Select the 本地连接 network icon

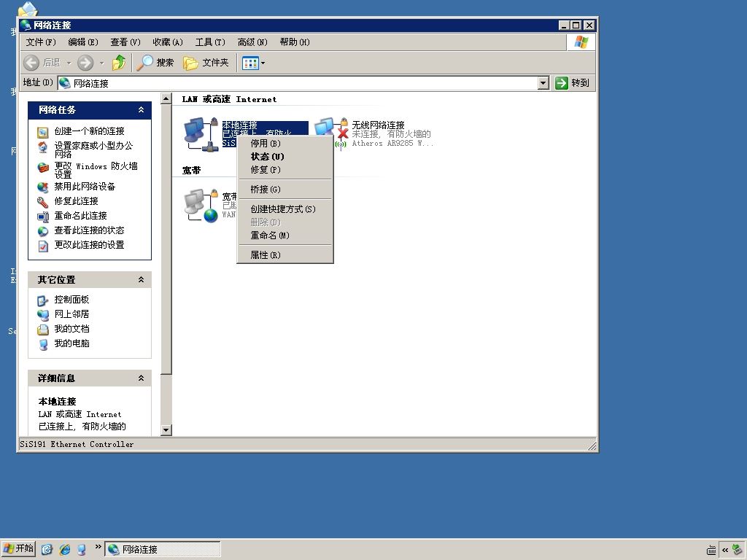[x=201, y=134]
